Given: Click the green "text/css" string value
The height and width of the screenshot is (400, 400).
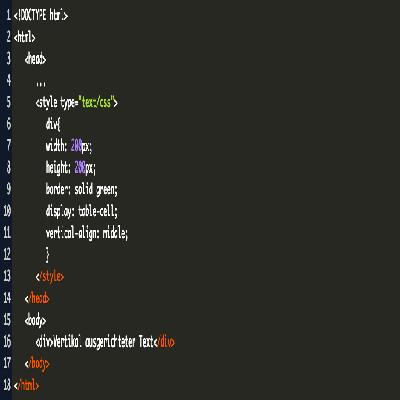Looking at the screenshot, I should (96, 102).
